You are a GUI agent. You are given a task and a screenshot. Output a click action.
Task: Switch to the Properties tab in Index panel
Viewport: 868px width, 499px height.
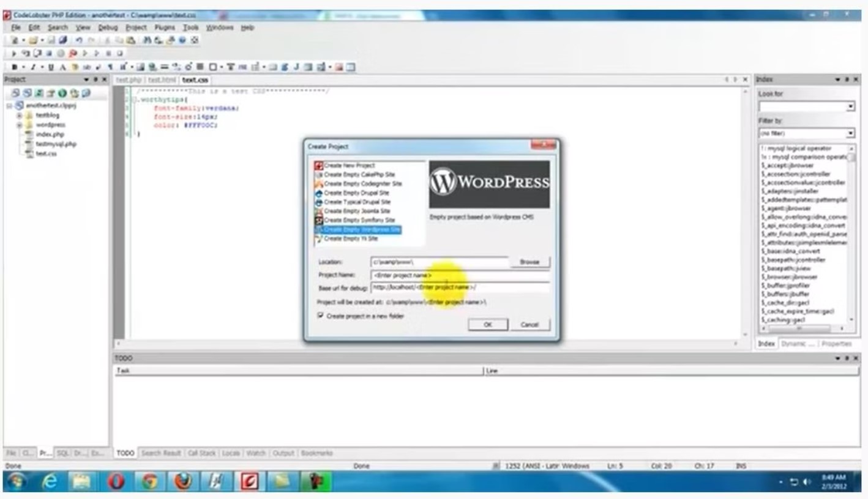pyautogui.click(x=837, y=344)
